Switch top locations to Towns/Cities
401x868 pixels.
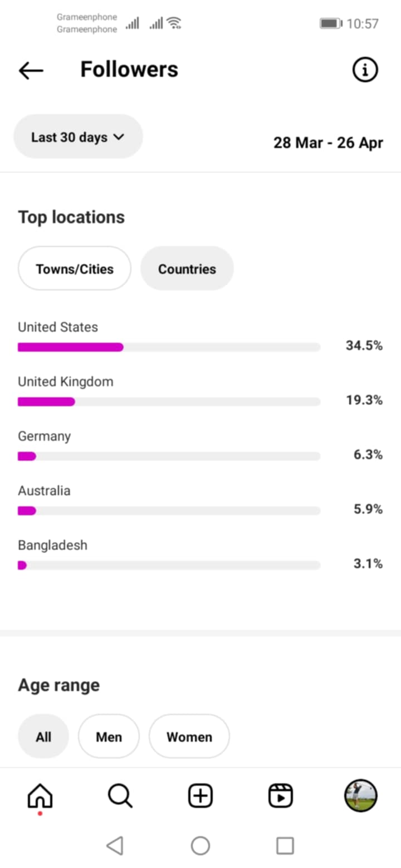pos(75,269)
